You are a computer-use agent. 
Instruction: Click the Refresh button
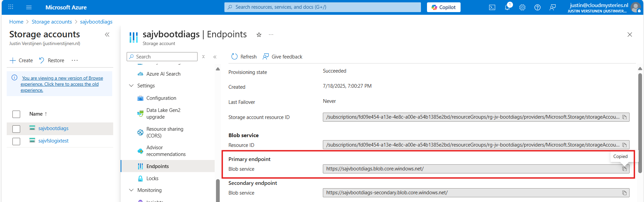244,57
